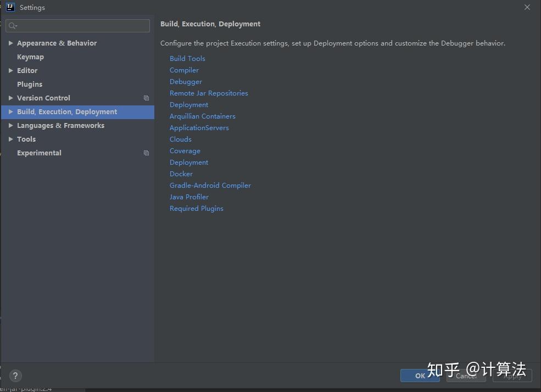Open ApplicationServers link

[199, 128]
